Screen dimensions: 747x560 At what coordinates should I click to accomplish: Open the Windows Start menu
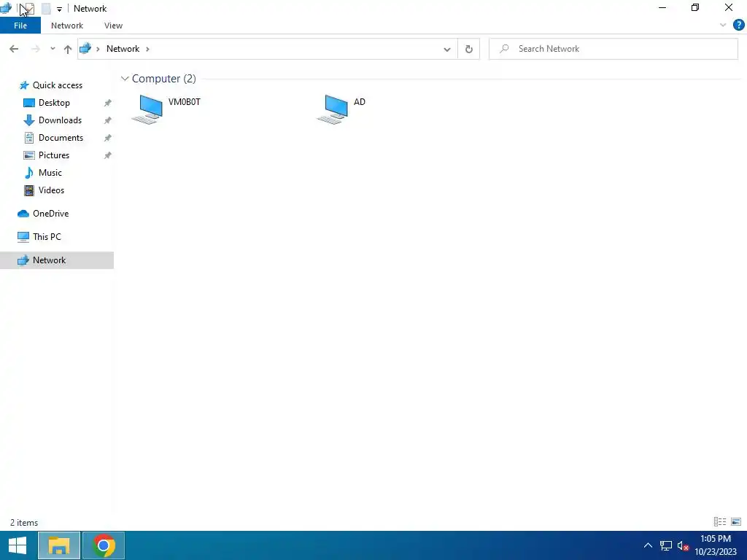18,545
